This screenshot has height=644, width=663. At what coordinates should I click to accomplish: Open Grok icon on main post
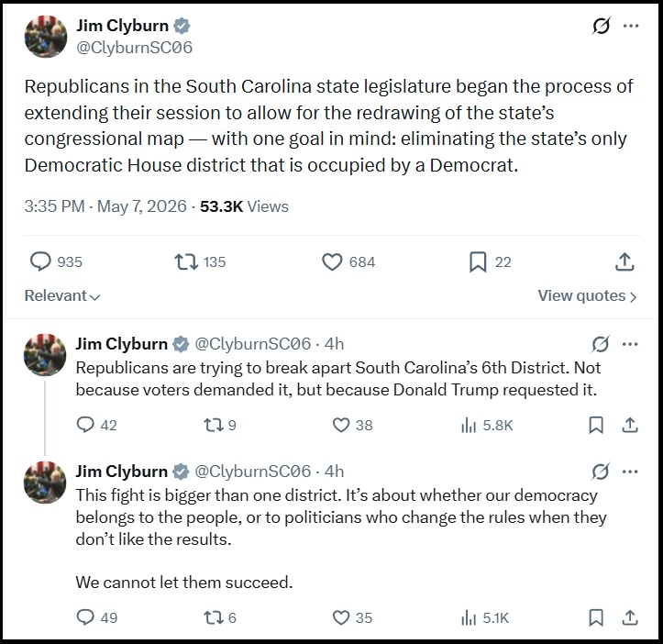click(601, 26)
